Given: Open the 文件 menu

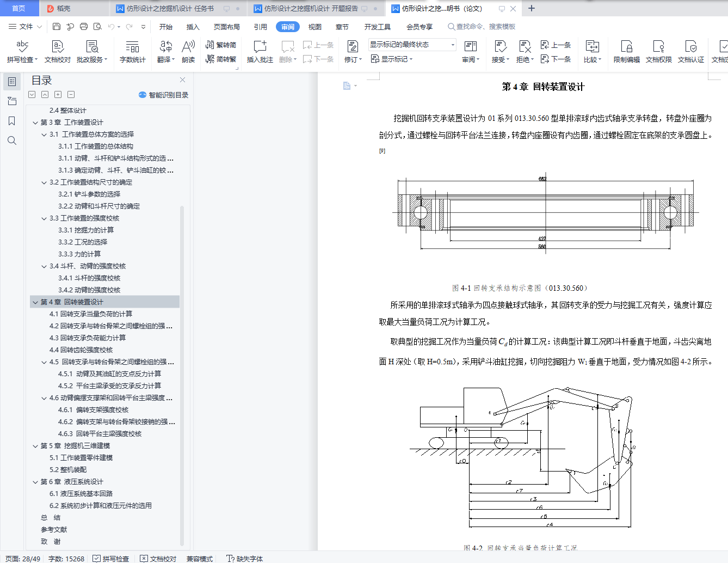Looking at the screenshot, I should [25, 27].
